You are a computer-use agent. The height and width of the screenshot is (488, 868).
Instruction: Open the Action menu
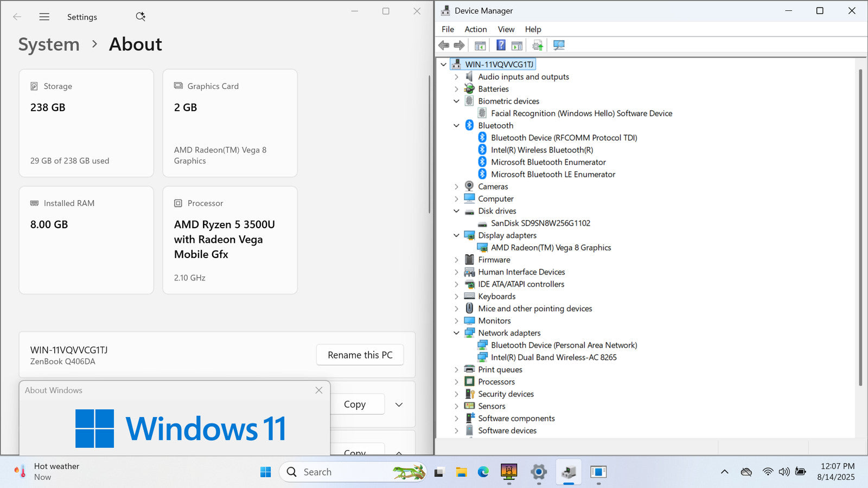point(475,29)
